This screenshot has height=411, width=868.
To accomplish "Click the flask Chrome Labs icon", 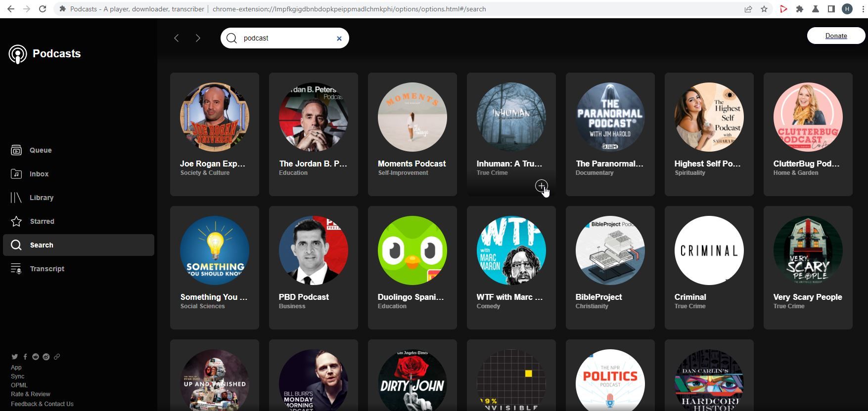I will 816,9.
